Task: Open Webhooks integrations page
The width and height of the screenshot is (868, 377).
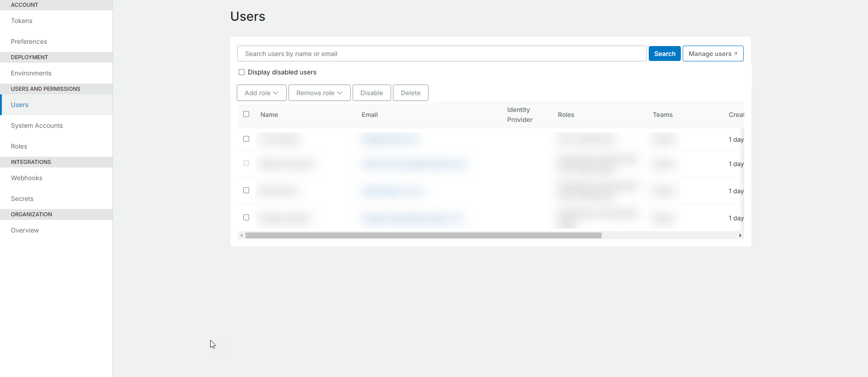Action: point(27,178)
